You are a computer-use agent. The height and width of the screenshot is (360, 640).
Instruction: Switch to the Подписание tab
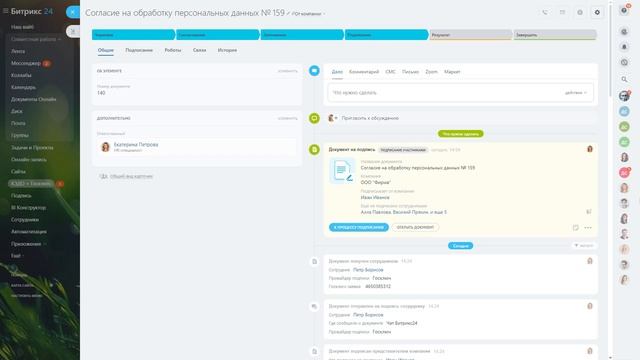(x=139, y=50)
